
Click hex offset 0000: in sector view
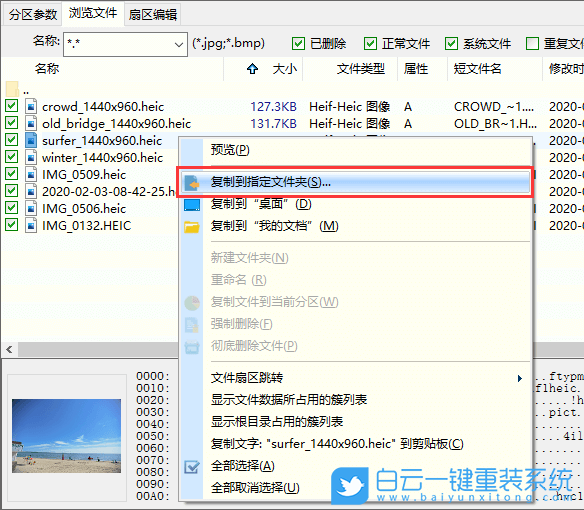coord(153,376)
